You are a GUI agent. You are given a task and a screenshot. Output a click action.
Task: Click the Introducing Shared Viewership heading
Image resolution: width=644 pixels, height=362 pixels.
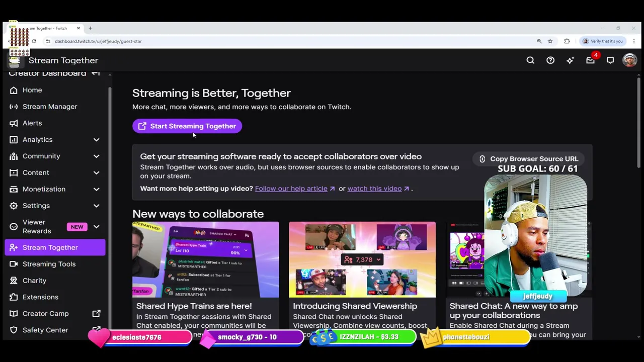click(x=355, y=306)
